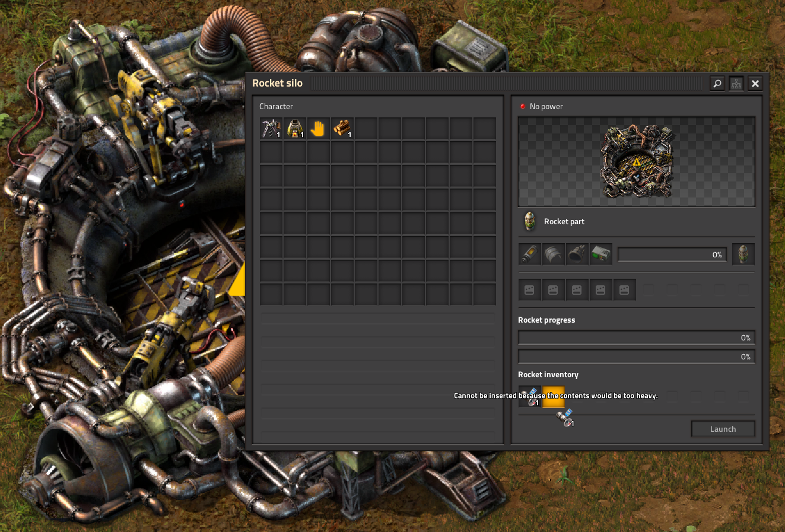
Task: Click the lower Rocket progress bar
Action: [637, 356]
